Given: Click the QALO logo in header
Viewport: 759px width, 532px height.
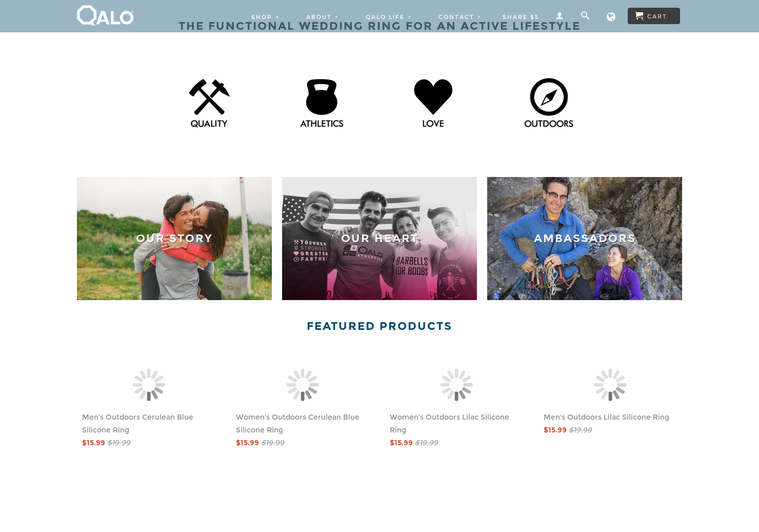Looking at the screenshot, I should [x=105, y=15].
